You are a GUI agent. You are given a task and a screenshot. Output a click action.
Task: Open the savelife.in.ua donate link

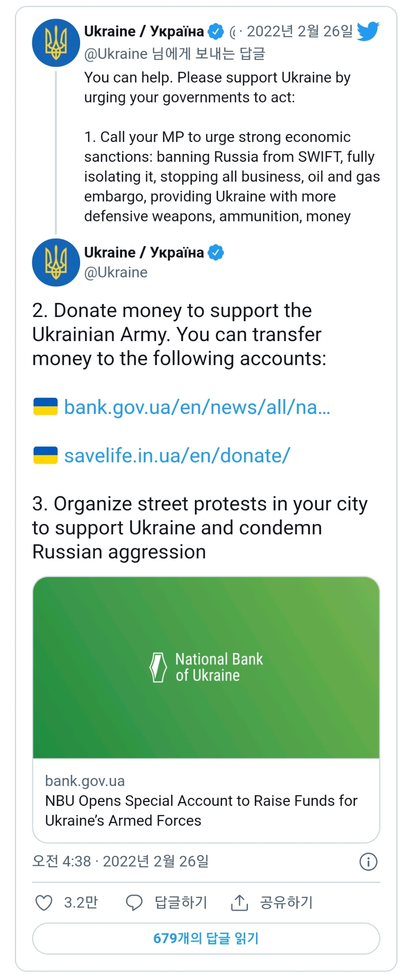[x=177, y=456]
